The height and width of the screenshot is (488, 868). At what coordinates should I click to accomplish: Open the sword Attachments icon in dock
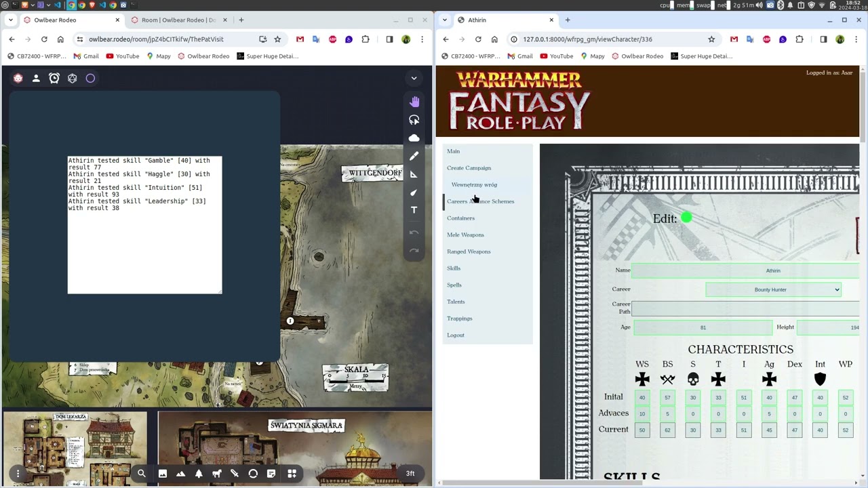tap(235, 474)
